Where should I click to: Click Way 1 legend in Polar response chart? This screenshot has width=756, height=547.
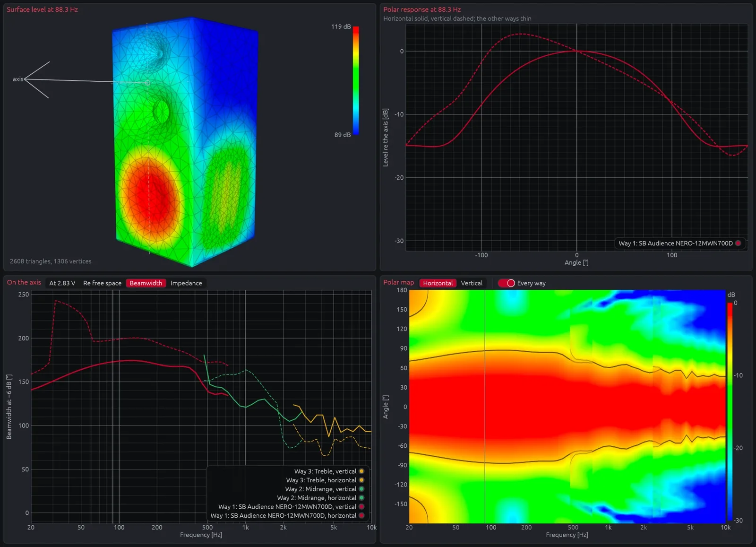tap(680, 243)
